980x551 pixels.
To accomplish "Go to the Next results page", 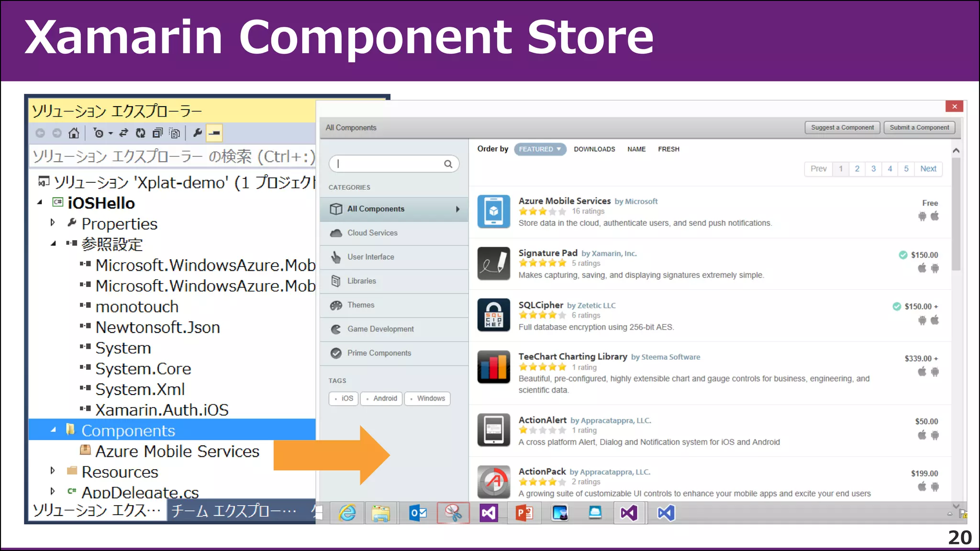I will point(928,169).
